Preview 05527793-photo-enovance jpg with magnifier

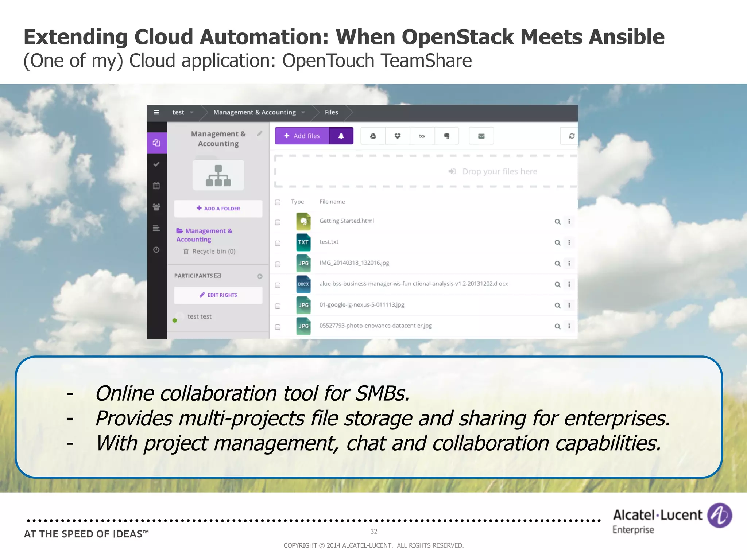pyautogui.click(x=557, y=326)
